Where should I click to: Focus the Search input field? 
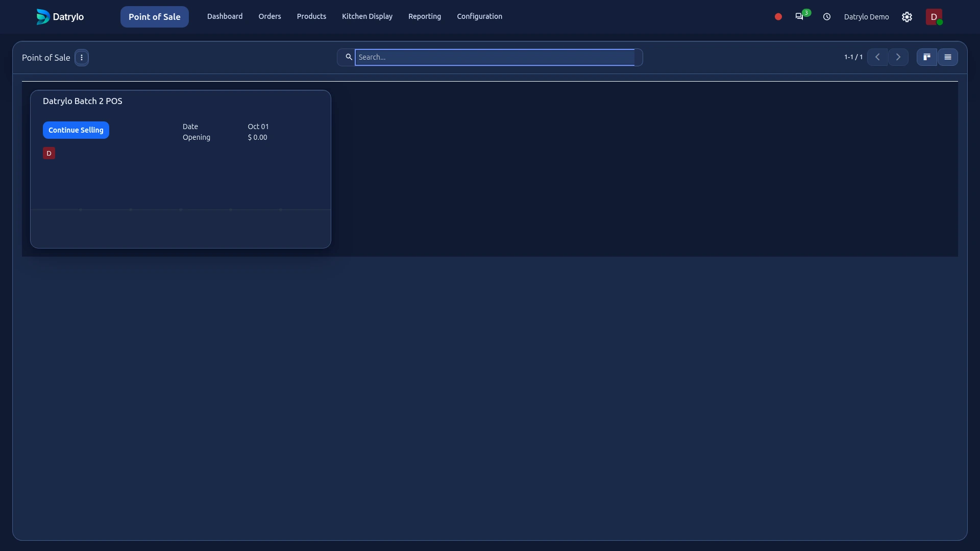coord(495,57)
